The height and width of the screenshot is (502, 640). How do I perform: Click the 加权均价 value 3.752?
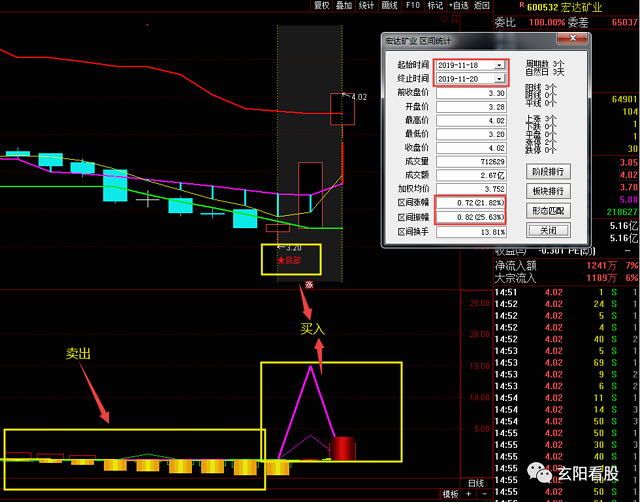471,189
